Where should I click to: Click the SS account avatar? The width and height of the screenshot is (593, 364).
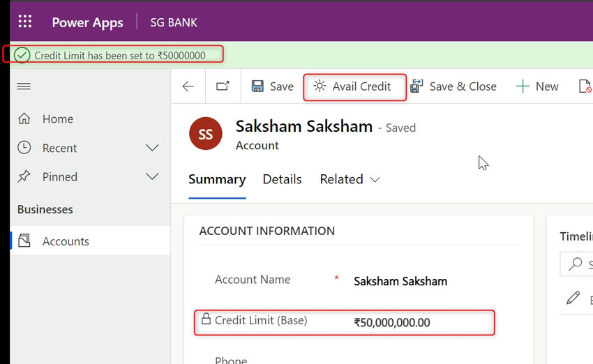click(x=205, y=134)
